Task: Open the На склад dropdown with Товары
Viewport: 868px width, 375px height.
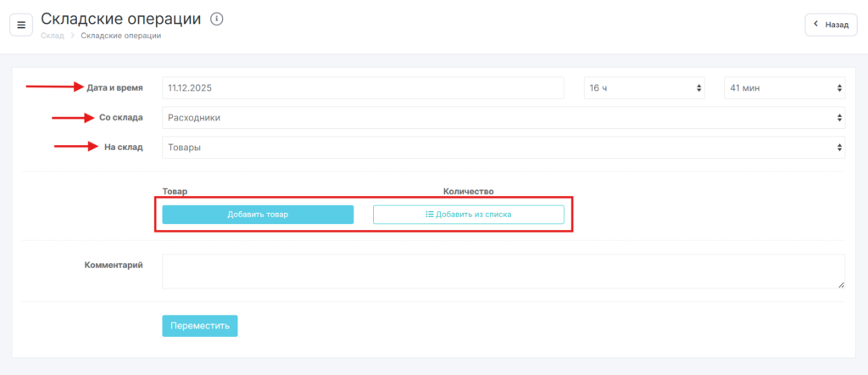Action: (503, 148)
